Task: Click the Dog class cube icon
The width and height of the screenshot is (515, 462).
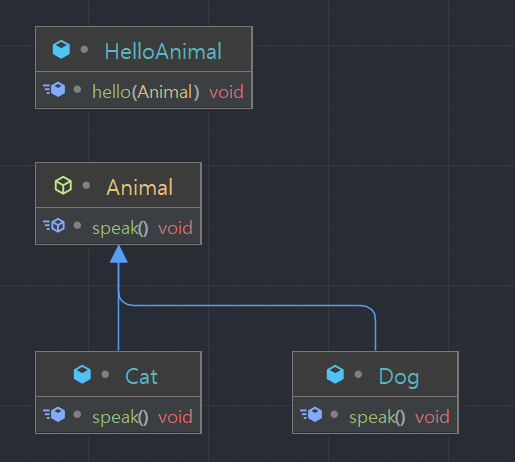Action: [x=335, y=374]
